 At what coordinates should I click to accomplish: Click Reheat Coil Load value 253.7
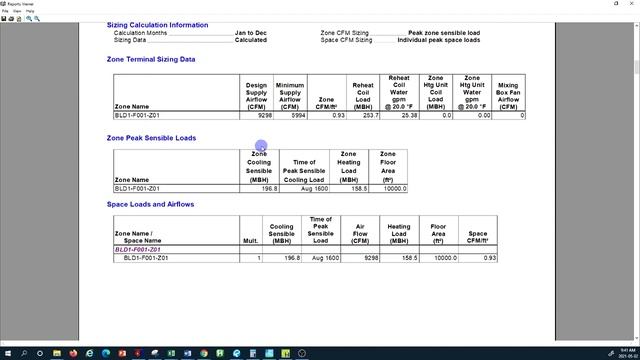pyautogui.click(x=370, y=116)
